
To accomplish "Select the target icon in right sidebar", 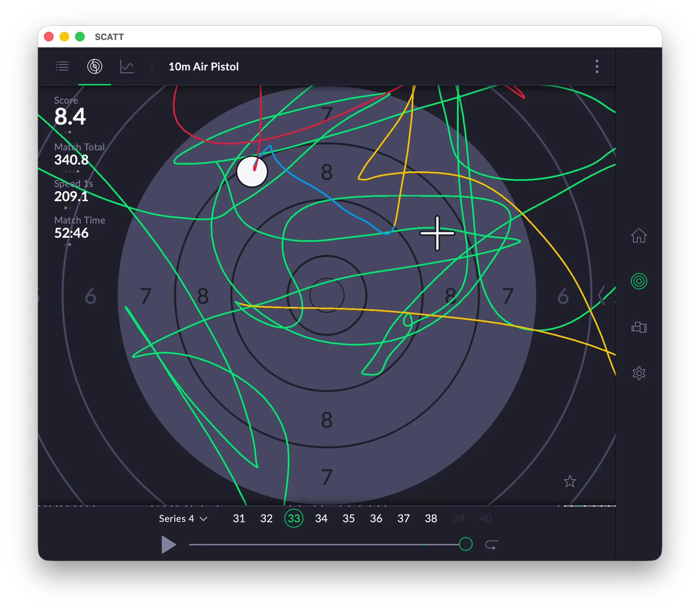I will [x=639, y=281].
